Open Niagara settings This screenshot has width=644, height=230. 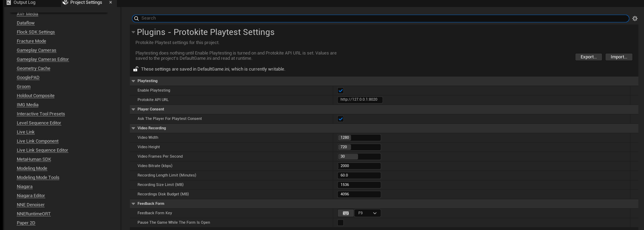point(24,187)
